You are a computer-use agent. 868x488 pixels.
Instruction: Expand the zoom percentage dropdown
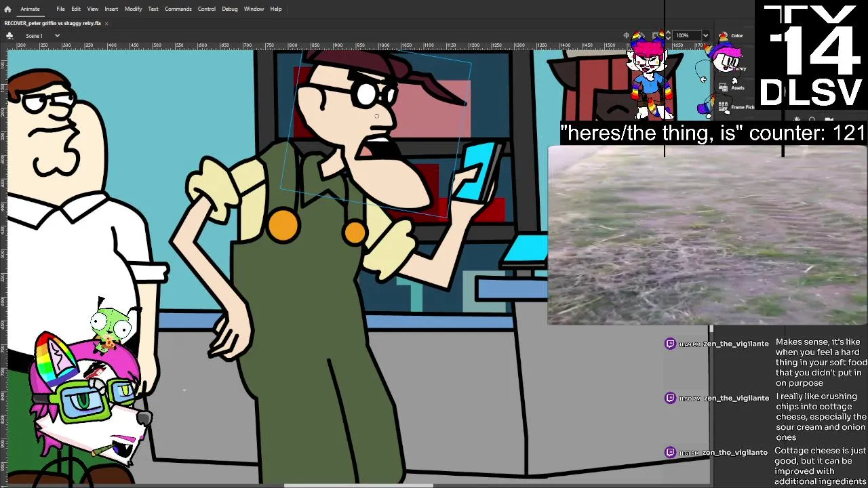click(x=705, y=35)
